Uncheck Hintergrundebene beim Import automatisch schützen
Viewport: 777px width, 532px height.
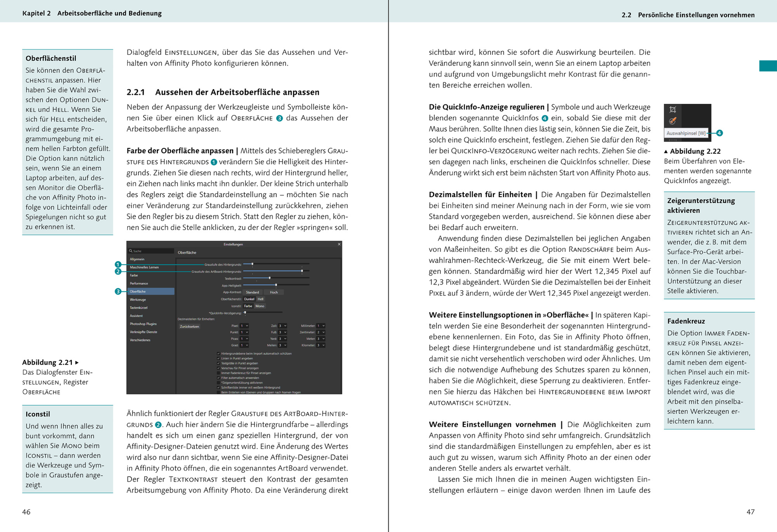coord(219,353)
